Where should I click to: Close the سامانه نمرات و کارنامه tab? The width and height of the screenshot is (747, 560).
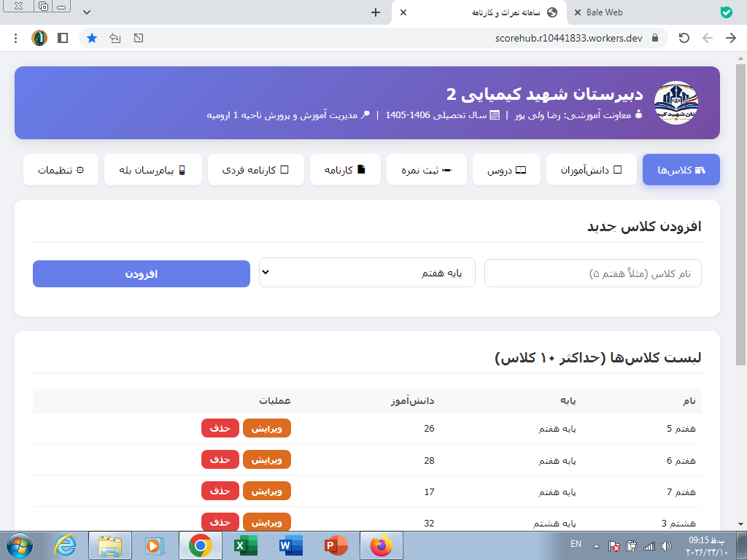(x=403, y=12)
